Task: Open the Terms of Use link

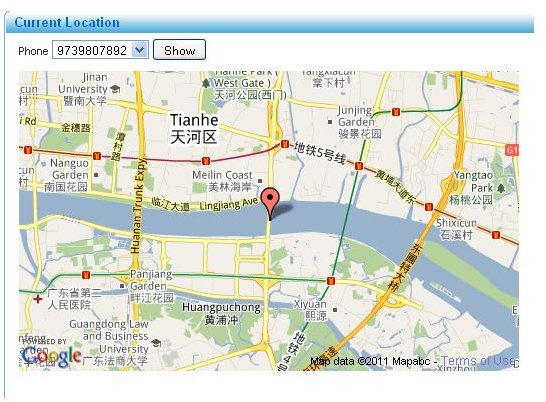Action: click(x=479, y=361)
